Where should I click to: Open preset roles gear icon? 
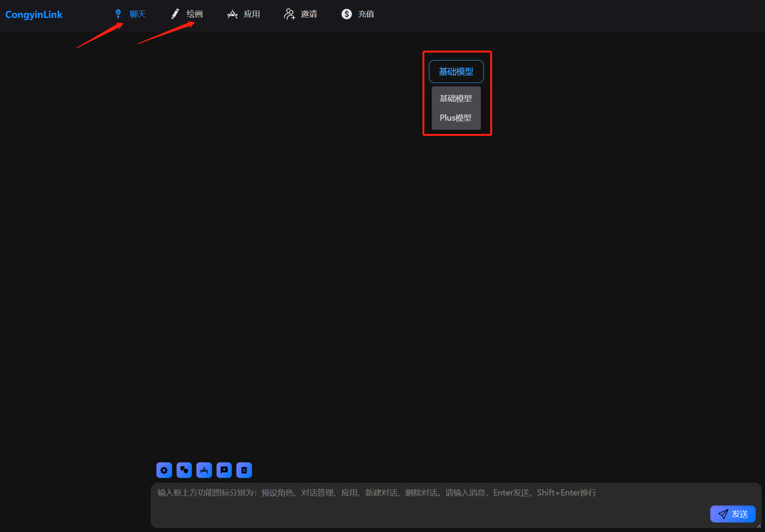pyautogui.click(x=164, y=470)
